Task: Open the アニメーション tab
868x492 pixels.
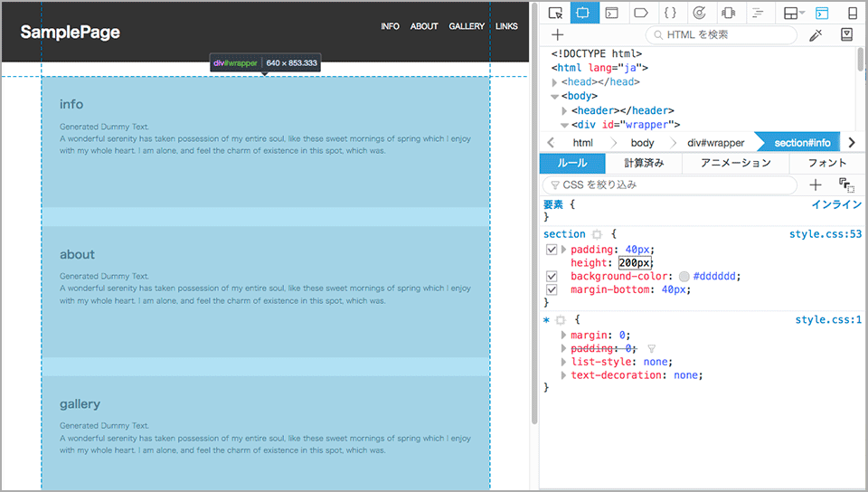Action: pyautogui.click(x=735, y=163)
